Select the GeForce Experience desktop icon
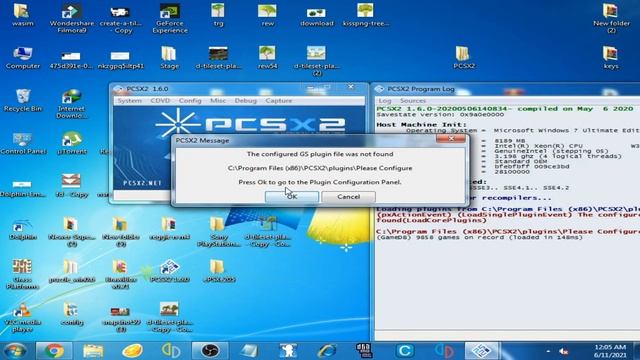640x360 pixels. 170,18
